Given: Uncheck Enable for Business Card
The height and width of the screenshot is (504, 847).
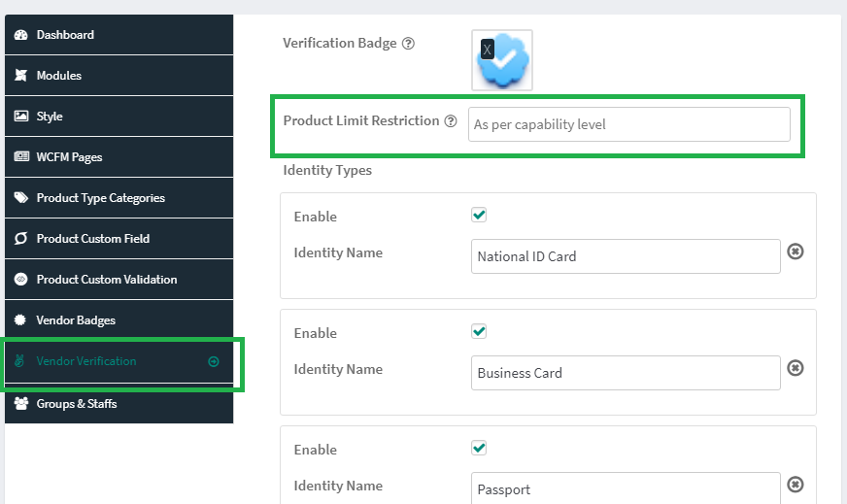Looking at the screenshot, I should [479, 332].
